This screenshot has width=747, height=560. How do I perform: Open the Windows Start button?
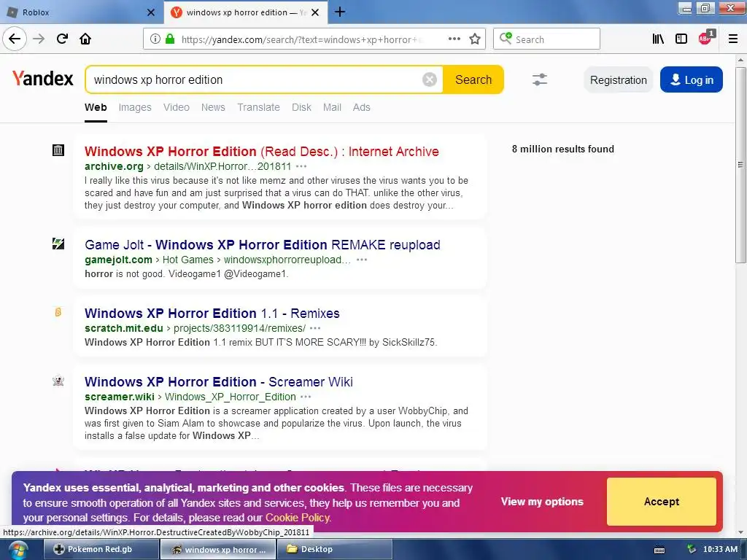point(18,550)
